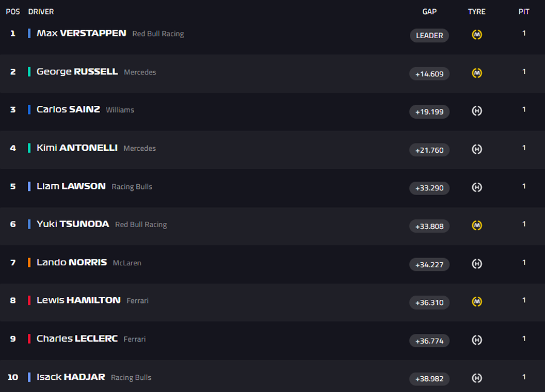Click Leclerc's hard tyre icon
Image resolution: width=545 pixels, height=392 pixels.
click(477, 340)
